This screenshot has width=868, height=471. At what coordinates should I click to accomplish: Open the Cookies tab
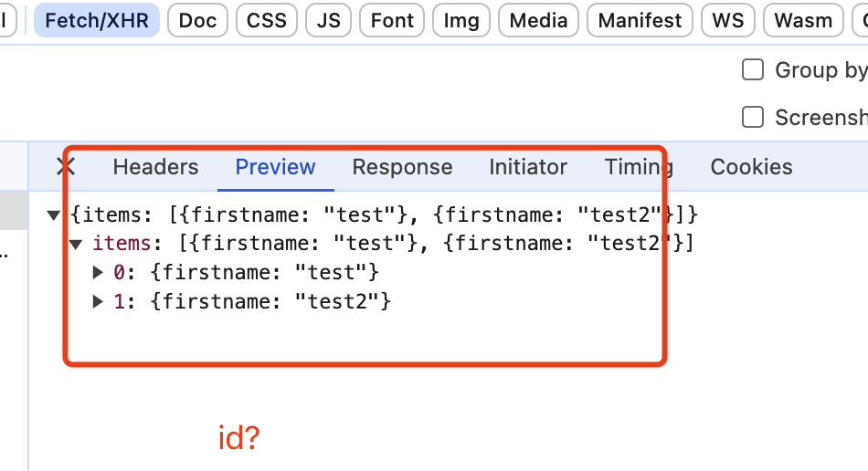click(751, 167)
